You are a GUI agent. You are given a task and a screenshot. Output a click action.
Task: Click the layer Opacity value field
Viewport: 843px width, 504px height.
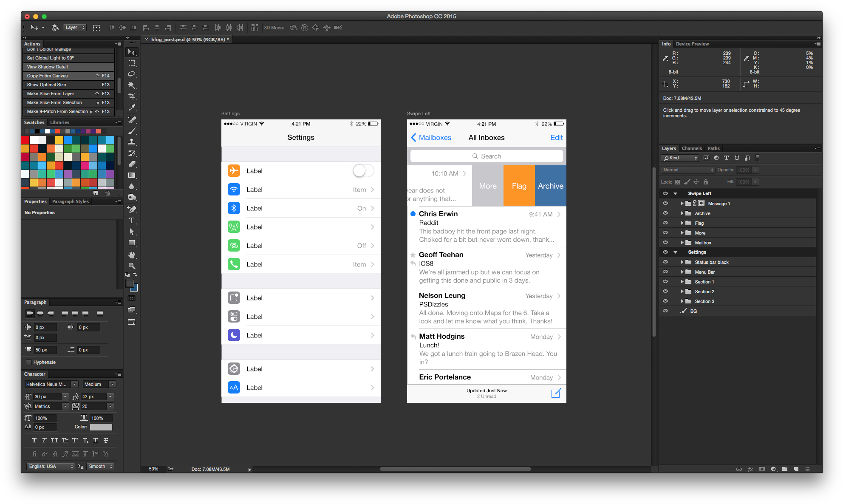743,170
